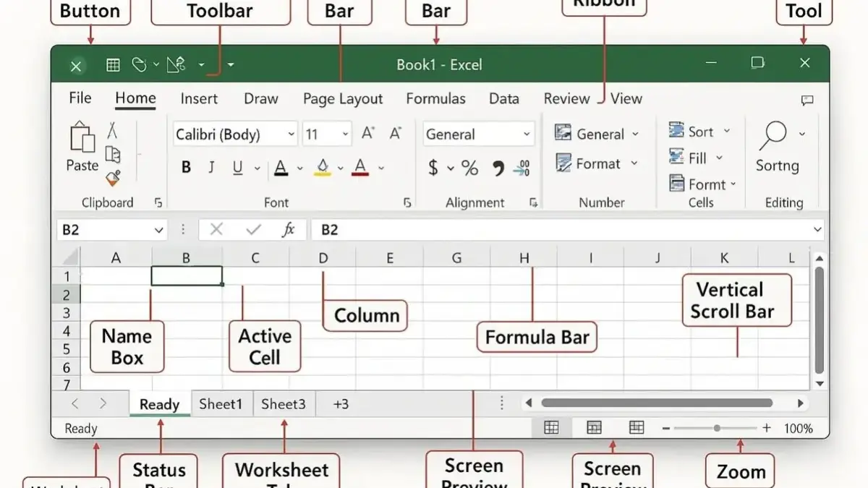The image size is (868, 488).
Task: Select the Sheet3 worksheet tab
Action: click(x=284, y=404)
